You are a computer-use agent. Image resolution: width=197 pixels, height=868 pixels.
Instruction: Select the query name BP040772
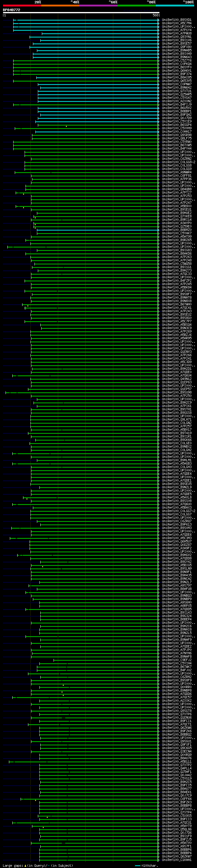11,10
